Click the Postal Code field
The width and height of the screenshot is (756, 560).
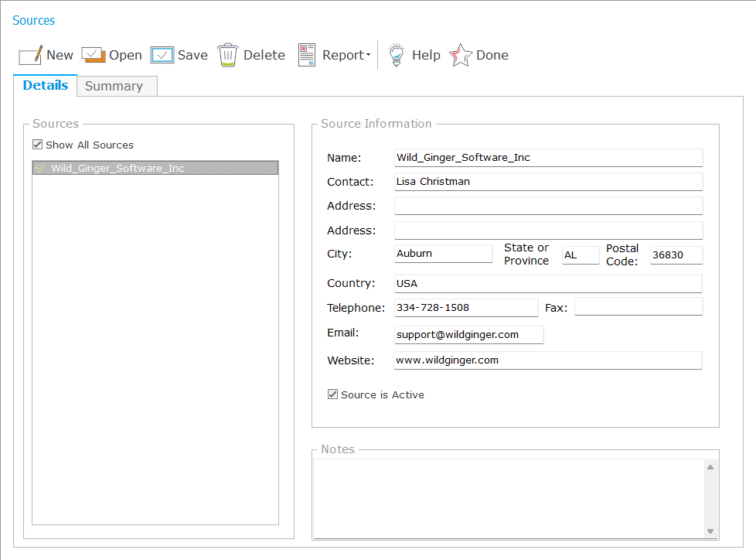click(x=676, y=254)
